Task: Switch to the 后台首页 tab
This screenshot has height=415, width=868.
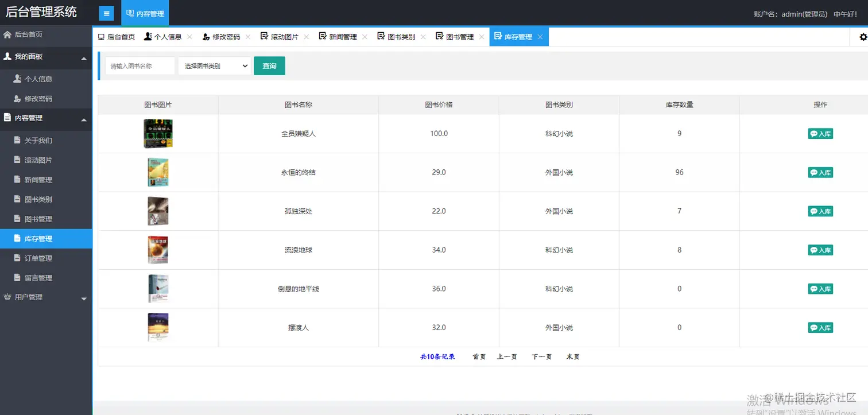Action: [116, 37]
